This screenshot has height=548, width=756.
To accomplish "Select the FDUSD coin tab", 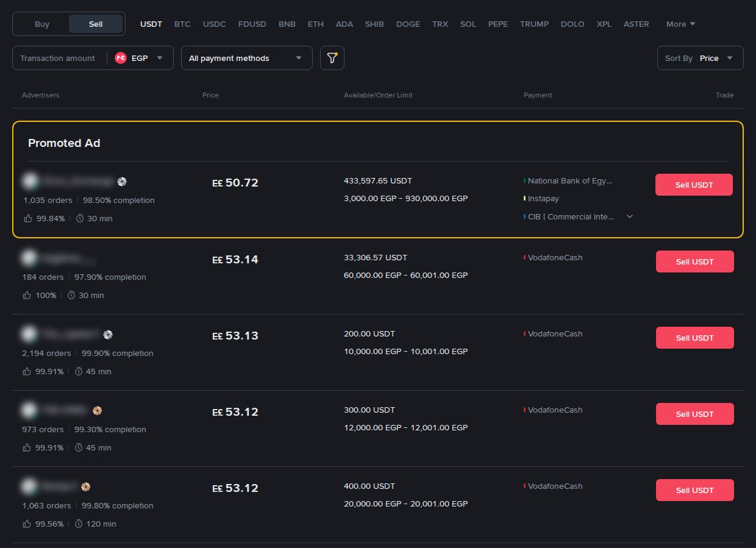I will pyautogui.click(x=252, y=24).
